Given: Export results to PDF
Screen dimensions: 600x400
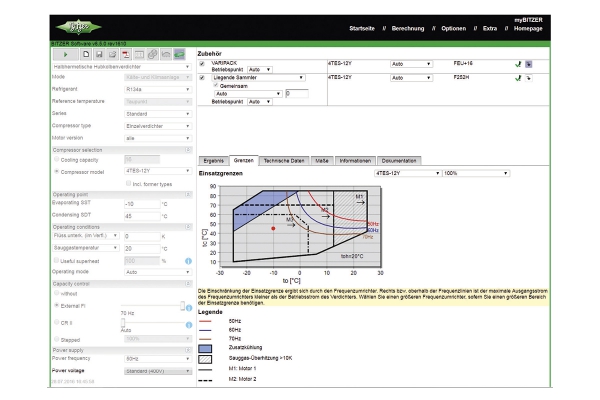Looking at the screenshot, I should (x=126, y=54).
